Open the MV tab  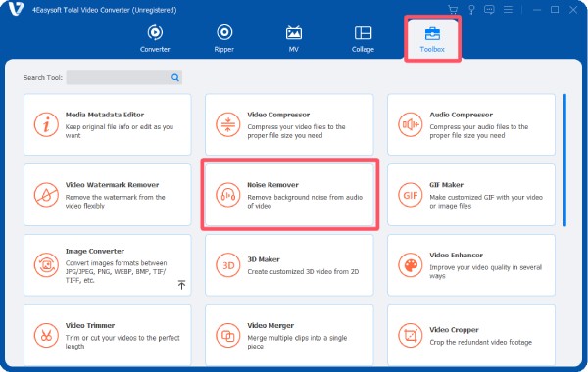pyautogui.click(x=294, y=38)
